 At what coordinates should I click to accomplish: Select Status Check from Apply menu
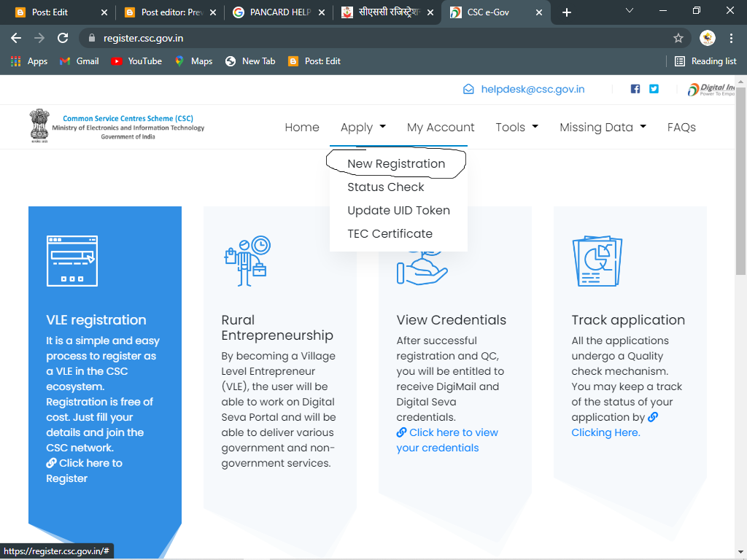[386, 187]
